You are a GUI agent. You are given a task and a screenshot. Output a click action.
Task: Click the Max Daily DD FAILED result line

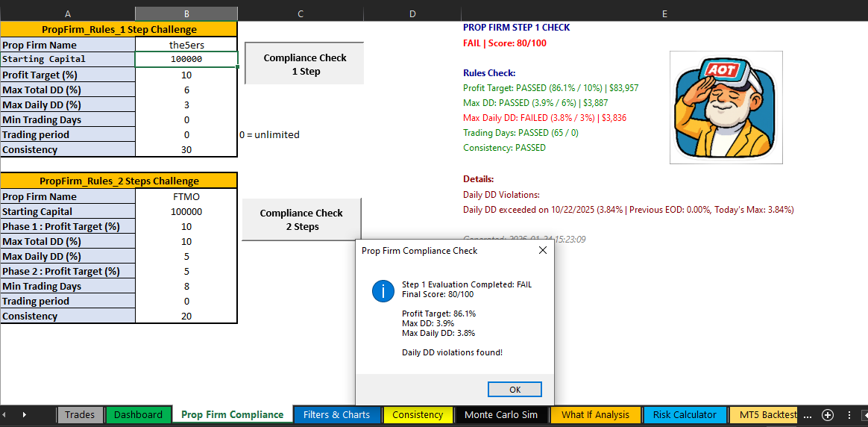click(x=544, y=117)
